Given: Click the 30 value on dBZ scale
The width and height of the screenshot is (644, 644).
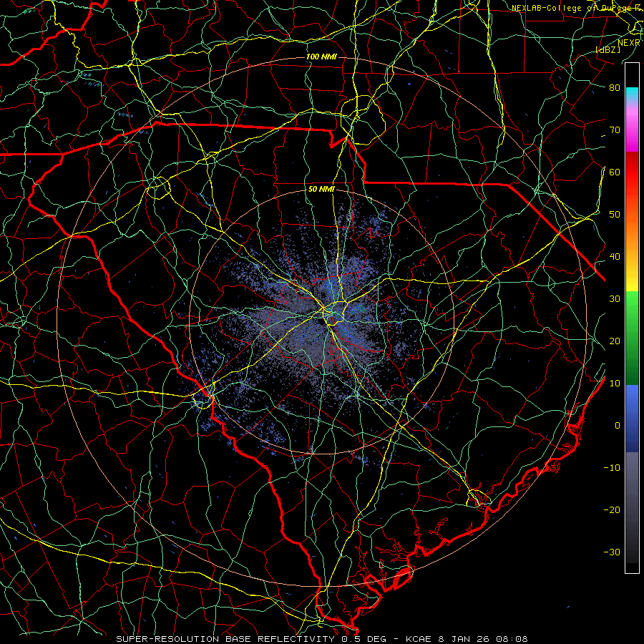Looking at the screenshot, I should click(x=615, y=299).
